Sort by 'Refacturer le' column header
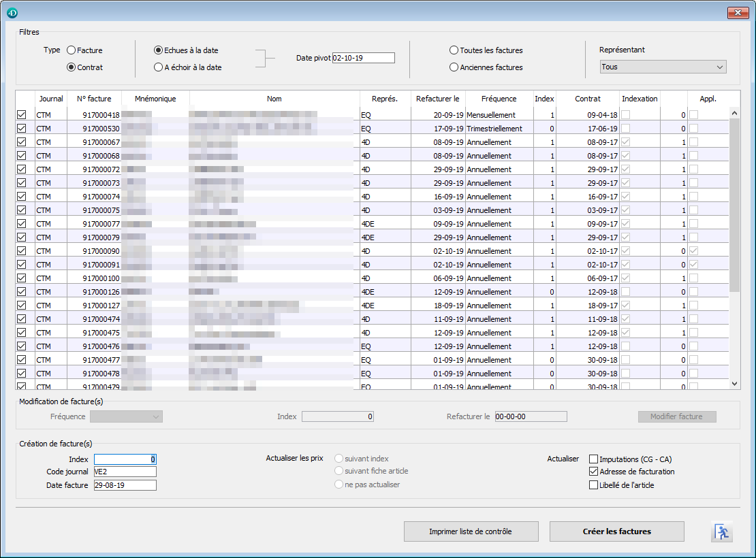756x558 pixels. (438, 99)
